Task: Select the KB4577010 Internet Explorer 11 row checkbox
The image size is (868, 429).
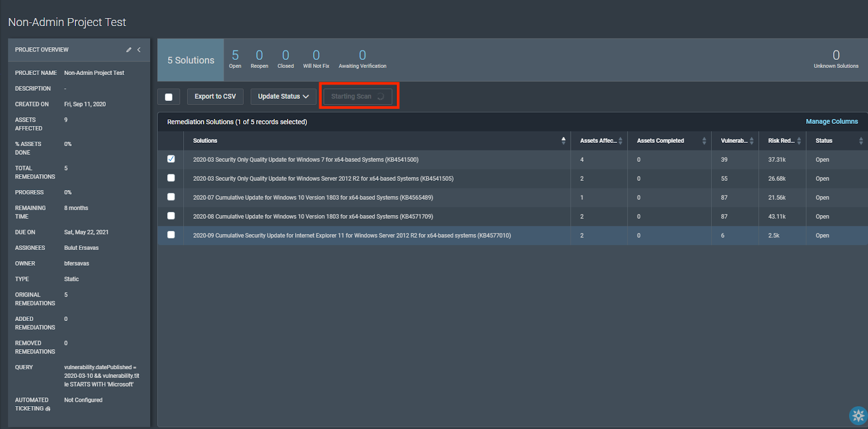Action: coord(171,235)
